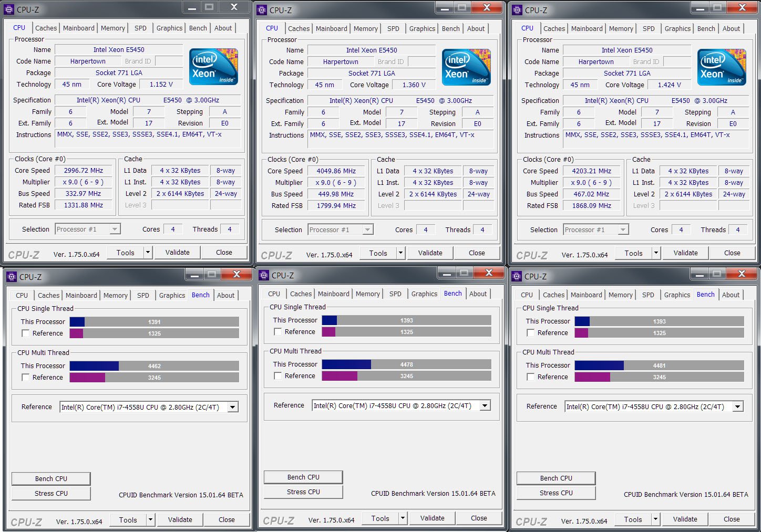Tick multi-thread Reference checkbox in 4481 bench window
This screenshot has width=761, height=532.
pyautogui.click(x=530, y=377)
